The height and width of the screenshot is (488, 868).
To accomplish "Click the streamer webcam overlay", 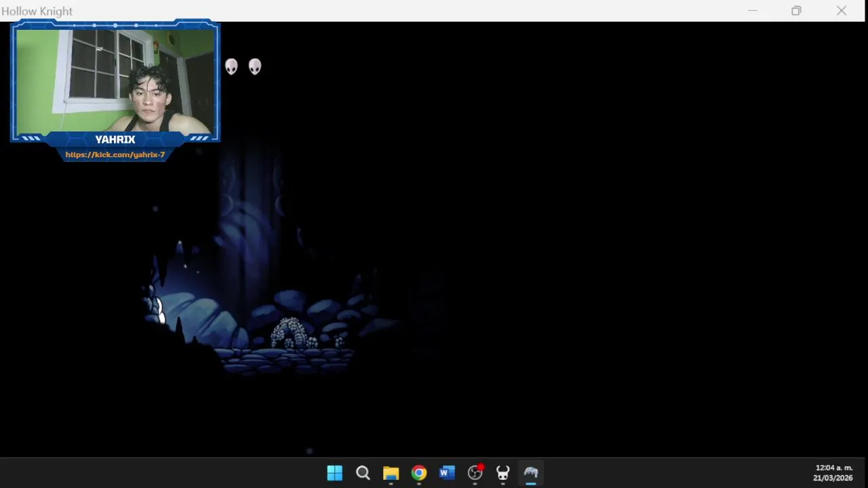I will pos(115,80).
